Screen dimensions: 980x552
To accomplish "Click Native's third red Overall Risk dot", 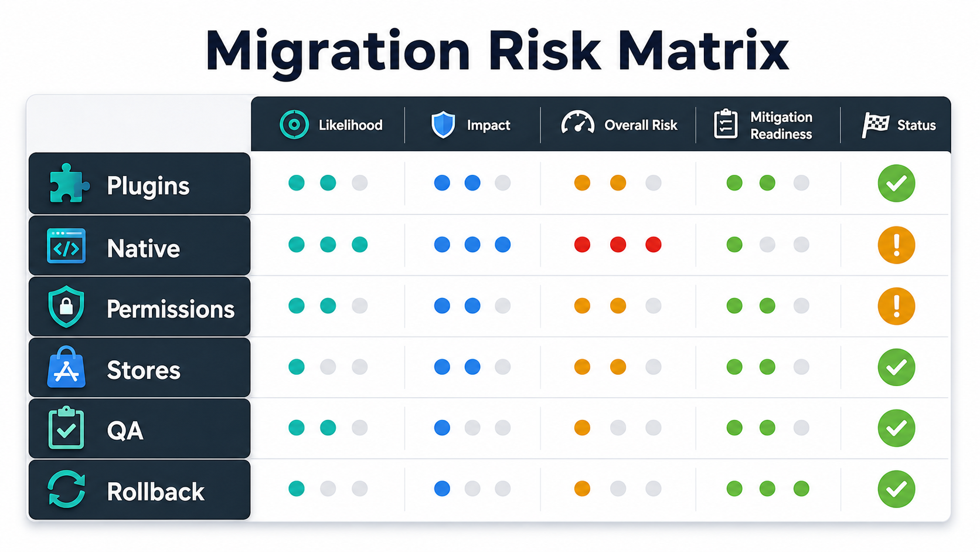I will [653, 245].
